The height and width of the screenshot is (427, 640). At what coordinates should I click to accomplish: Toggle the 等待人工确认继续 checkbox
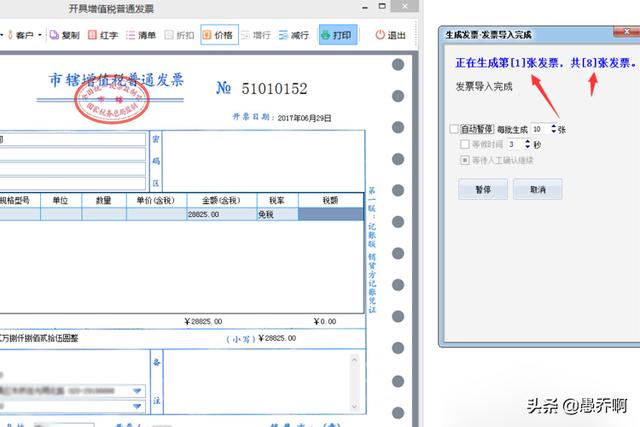pyautogui.click(x=464, y=160)
